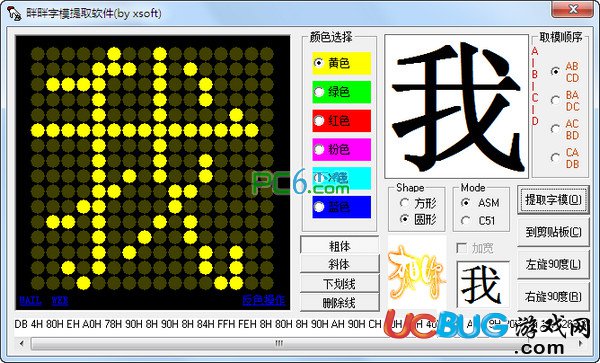
Task: Click the small 我 font sample box
Action: (x=483, y=285)
